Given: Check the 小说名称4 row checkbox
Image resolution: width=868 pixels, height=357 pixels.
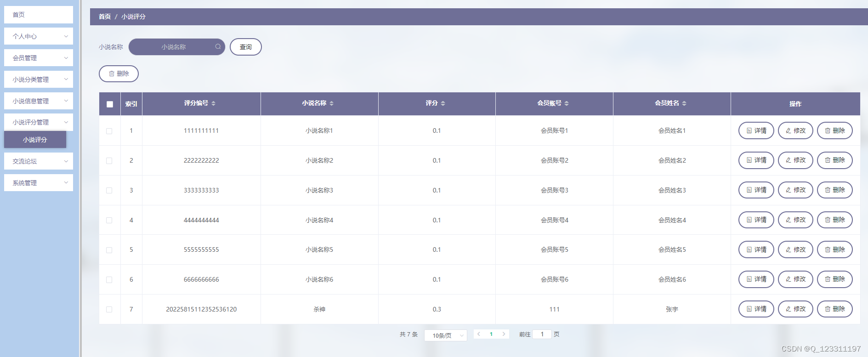Looking at the screenshot, I should (109, 220).
